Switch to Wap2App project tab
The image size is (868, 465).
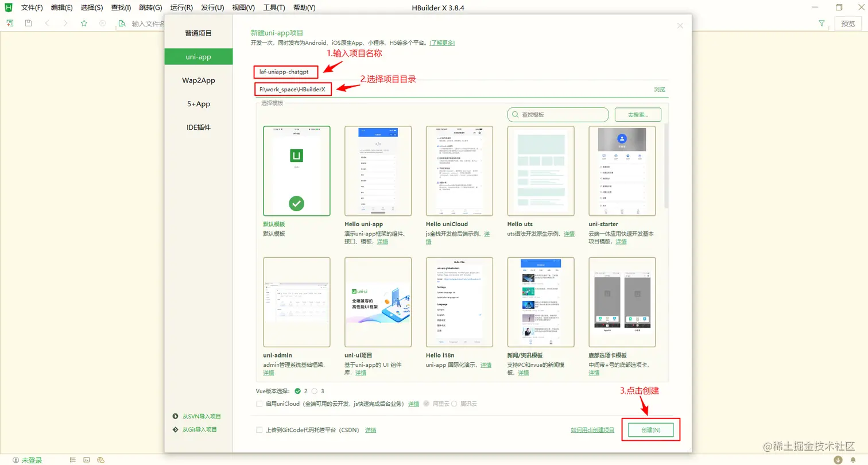[x=199, y=80]
